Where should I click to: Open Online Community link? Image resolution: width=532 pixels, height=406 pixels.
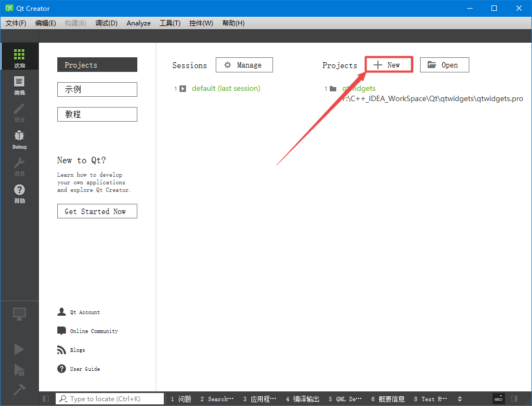coord(94,331)
